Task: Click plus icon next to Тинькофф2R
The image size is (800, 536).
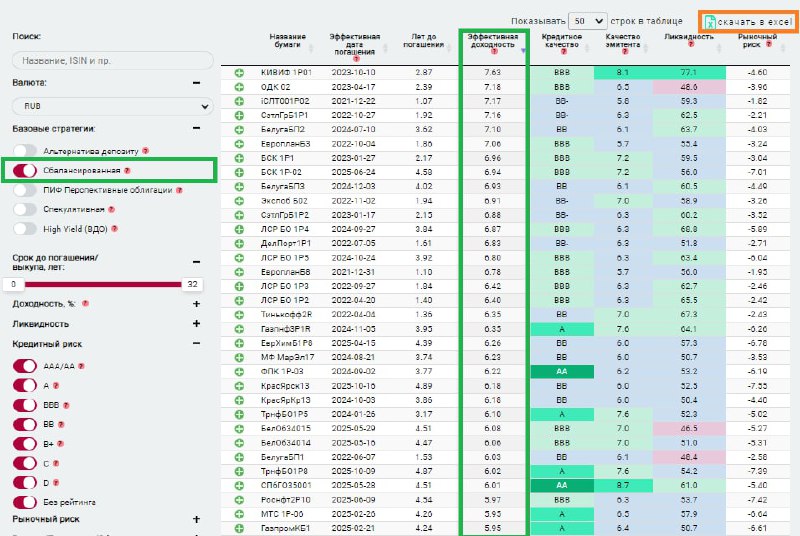Action: [x=239, y=315]
